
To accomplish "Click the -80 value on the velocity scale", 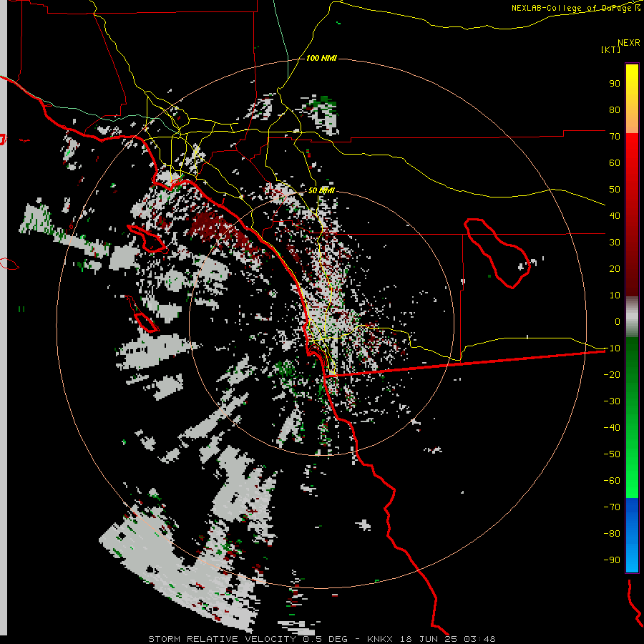I will 612,534.
